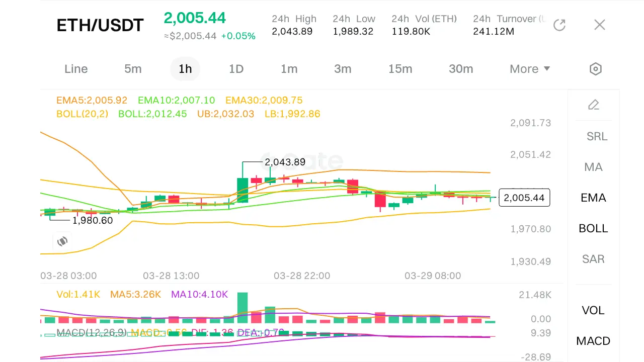The width and height of the screenshot is (644, 362).
Task: Click the 1,930.49 price axis label
Action: [531, 261]
